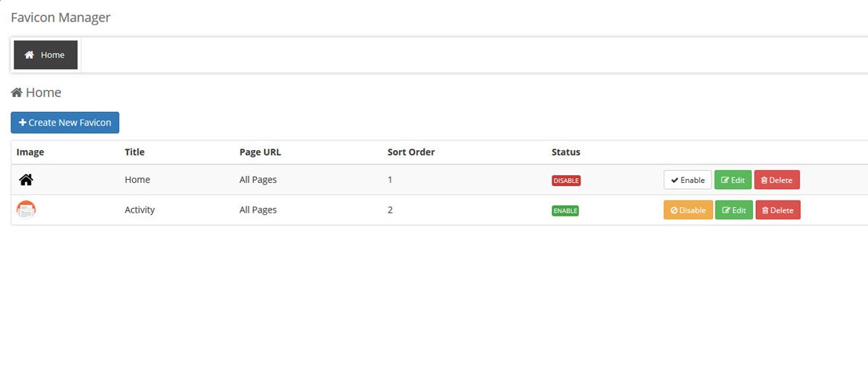Click the black house favicon image in Home row
Viewport: 868px width, 368px height.
click(26, 180)
